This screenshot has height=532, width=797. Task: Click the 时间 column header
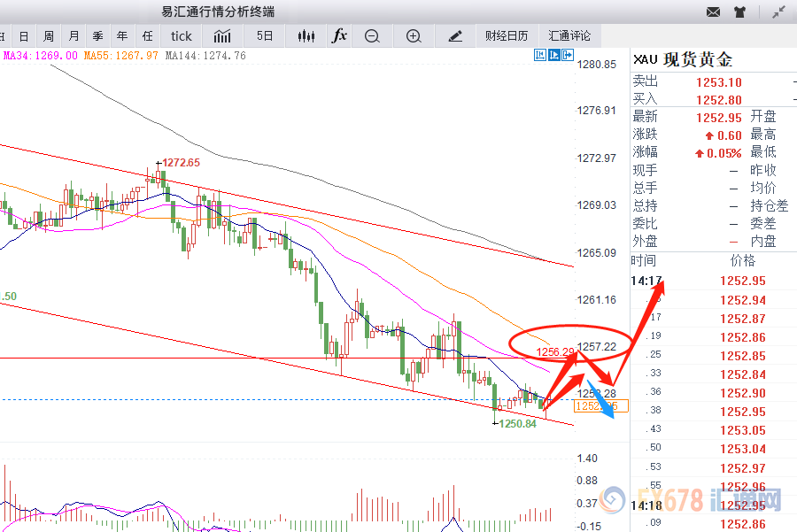644,260
